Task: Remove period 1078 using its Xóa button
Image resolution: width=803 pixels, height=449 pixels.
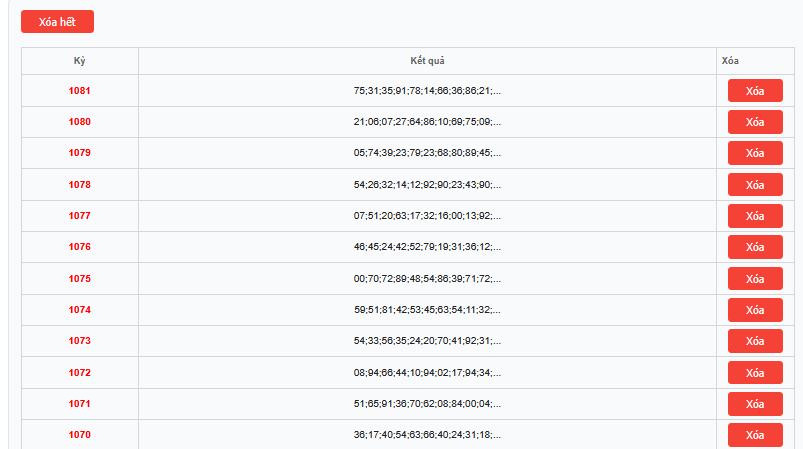Action: pos(755,185)
